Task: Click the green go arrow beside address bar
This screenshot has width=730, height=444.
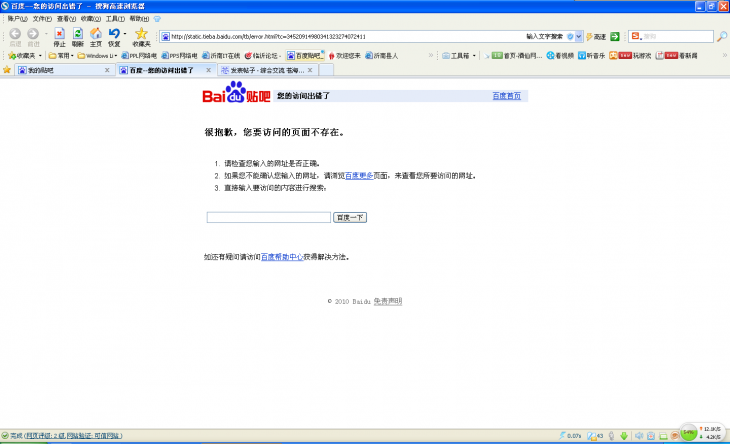Action: (615, 36)
